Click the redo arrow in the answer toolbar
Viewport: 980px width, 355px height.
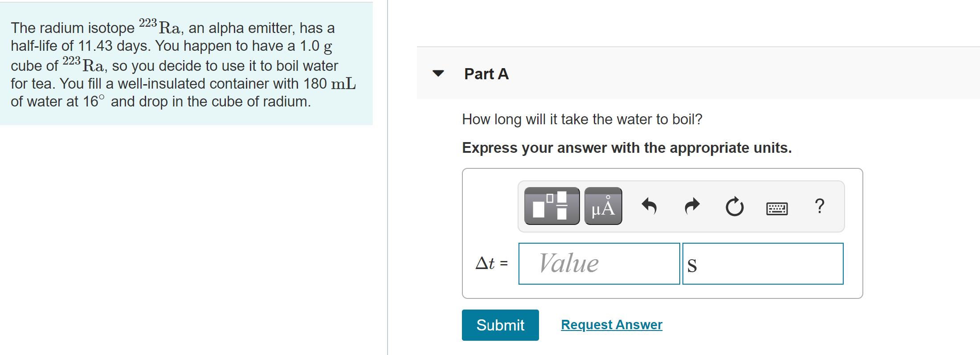click(x=692, y=206)
